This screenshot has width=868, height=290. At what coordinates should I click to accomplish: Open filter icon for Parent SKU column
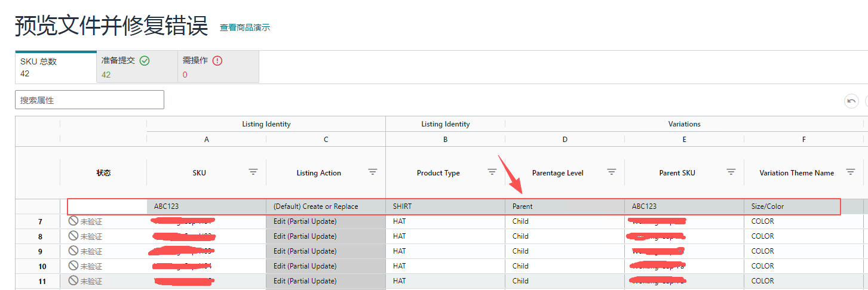[731, 172]
